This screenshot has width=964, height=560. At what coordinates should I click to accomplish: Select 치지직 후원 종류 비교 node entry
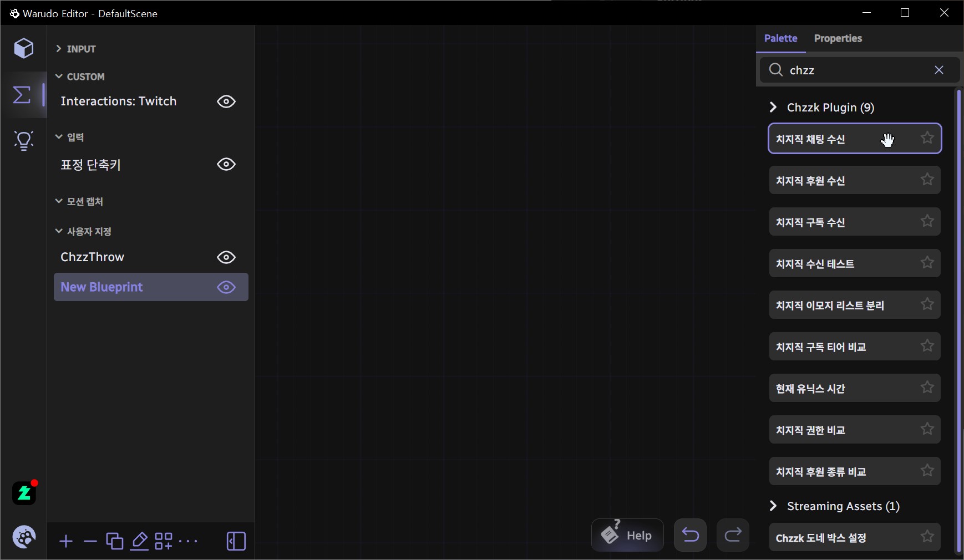tap(855, 471)
